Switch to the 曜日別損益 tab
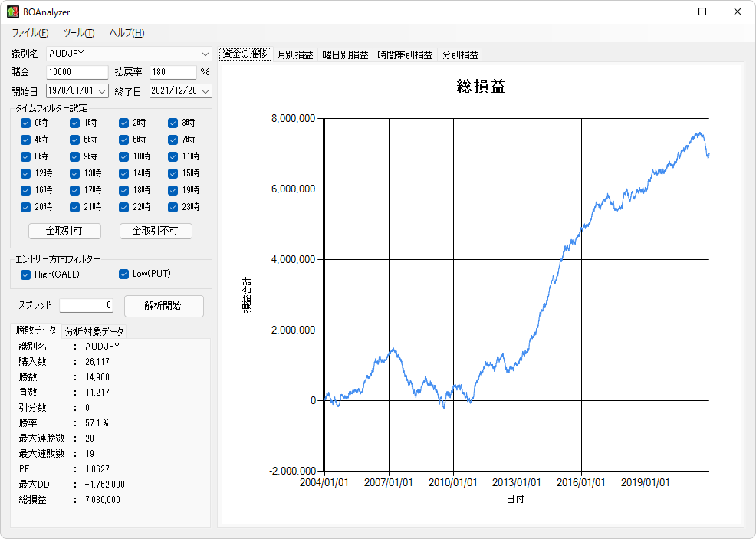756x539 pixels. [x=345, y=55]
